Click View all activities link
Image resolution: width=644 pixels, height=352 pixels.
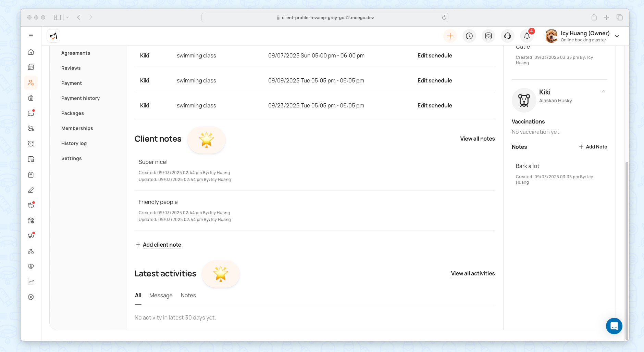click(x=473, y=273)
